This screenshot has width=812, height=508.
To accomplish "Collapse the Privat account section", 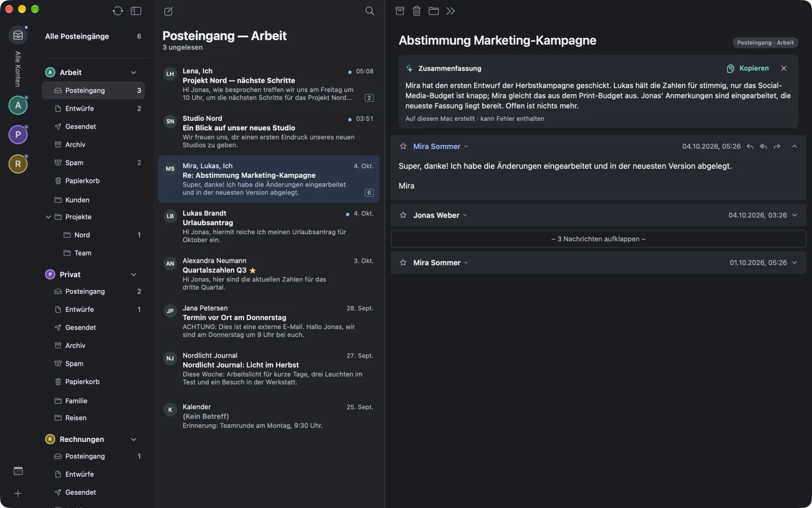I will tap(133, 275).
